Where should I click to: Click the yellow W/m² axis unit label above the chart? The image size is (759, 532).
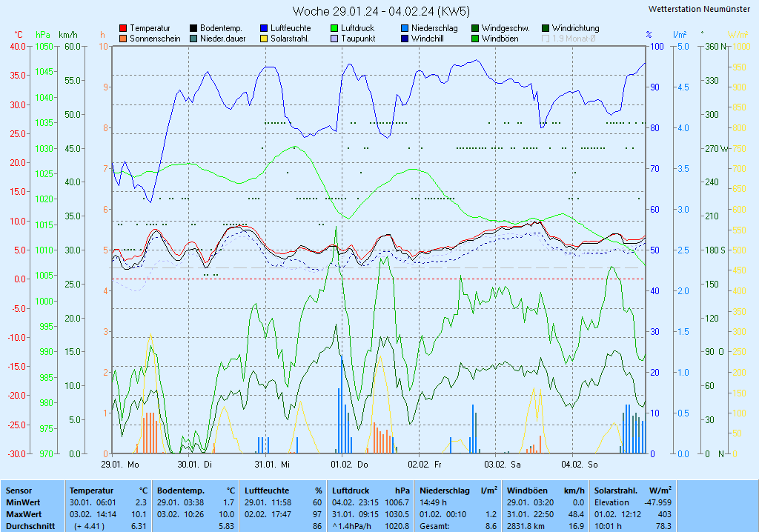pos(738,35)
